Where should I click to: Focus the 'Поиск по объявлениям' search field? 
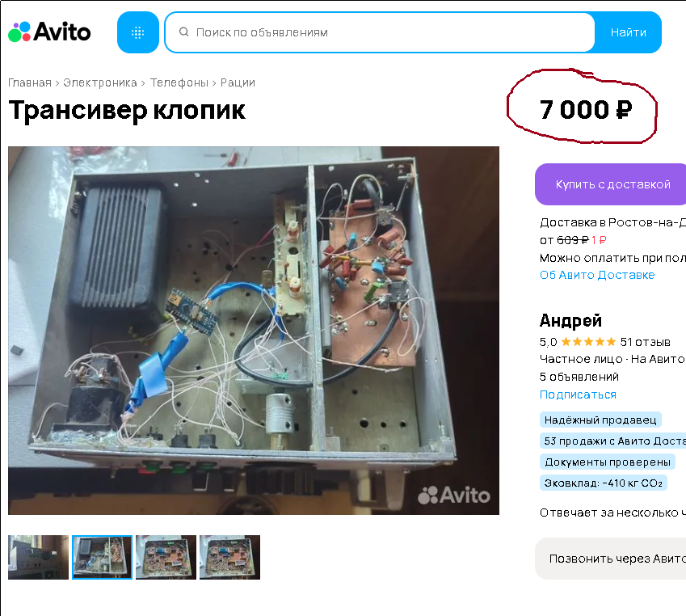click(379, 32)
